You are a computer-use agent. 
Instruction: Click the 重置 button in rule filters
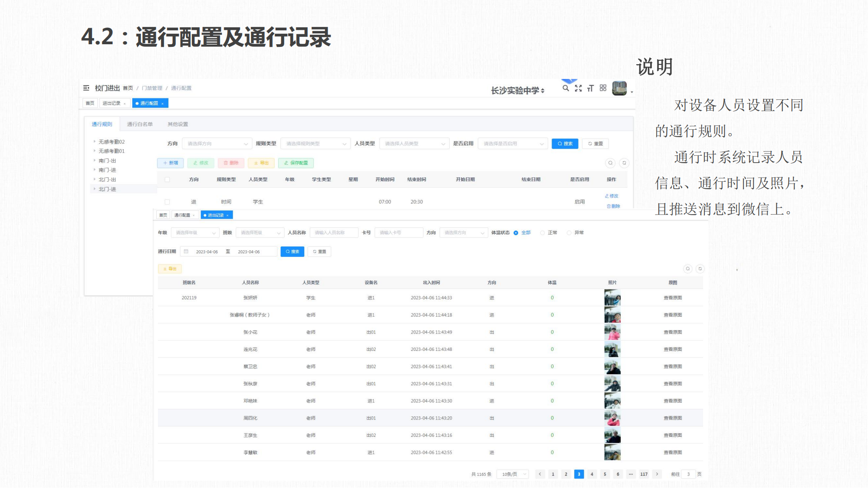(595, 144)
